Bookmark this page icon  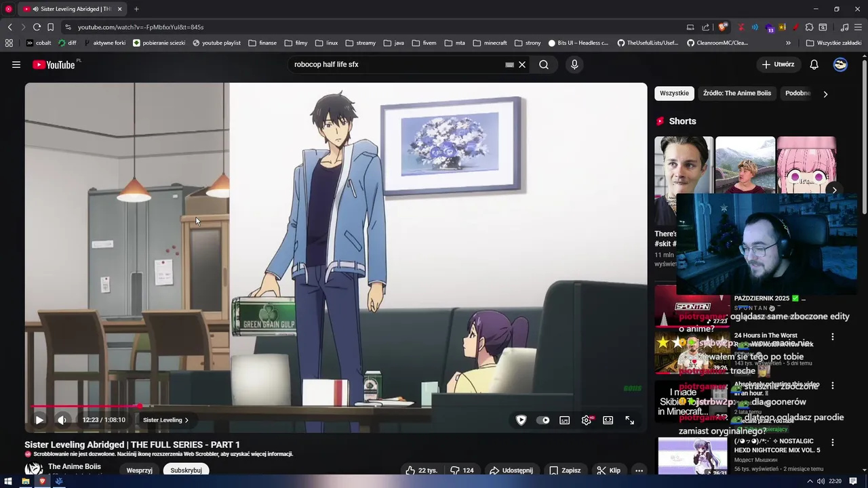50,27
